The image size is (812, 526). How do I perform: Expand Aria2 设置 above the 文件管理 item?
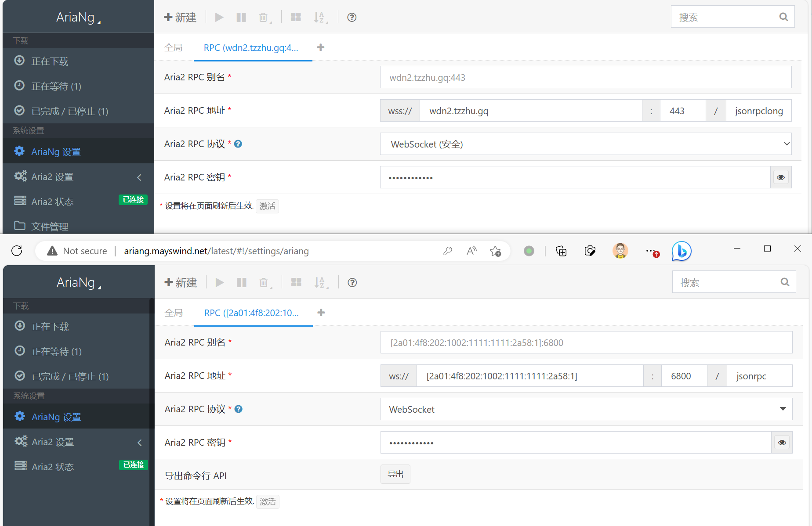pyautogui.click(x=78, y=177)
